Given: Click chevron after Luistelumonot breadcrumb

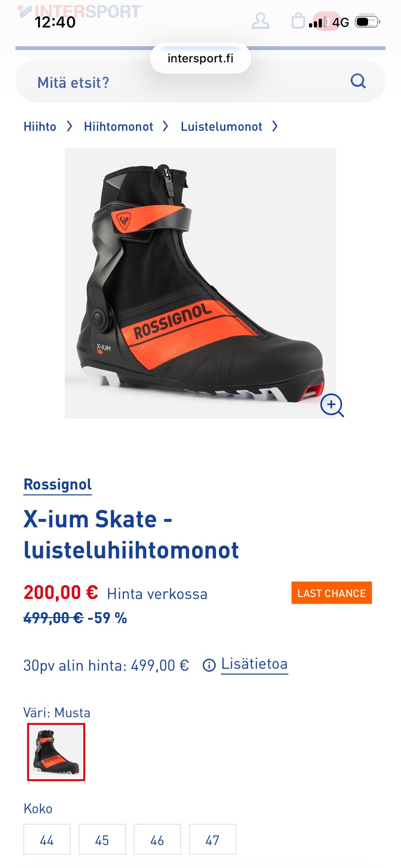Looking at the screenshot, I should click(275, 126).
